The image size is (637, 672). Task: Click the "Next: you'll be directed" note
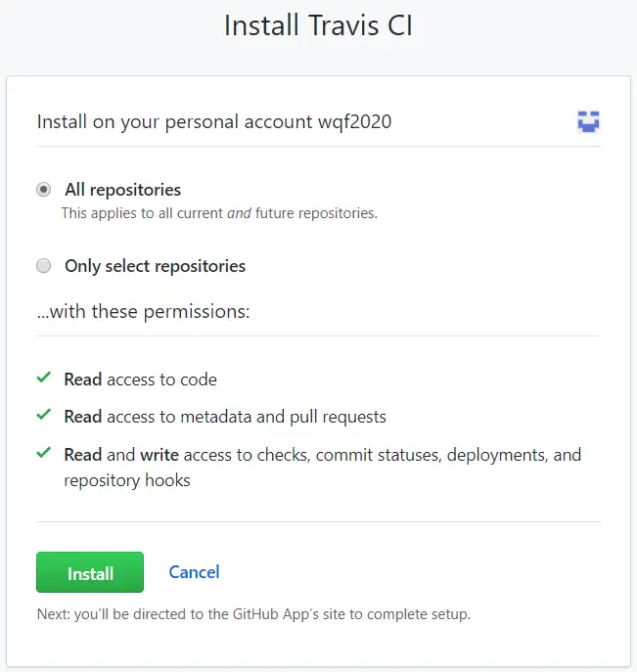point(253,614)
